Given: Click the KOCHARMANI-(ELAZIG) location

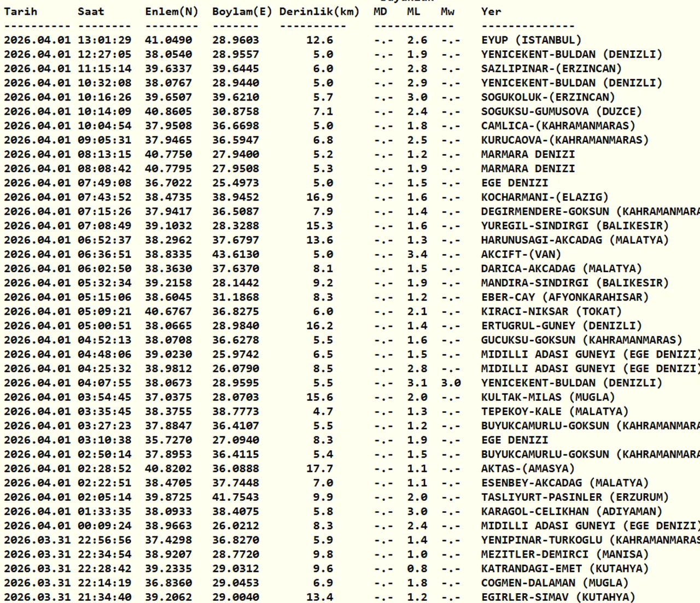Looking at the screenshot, I should coord(544,197).
